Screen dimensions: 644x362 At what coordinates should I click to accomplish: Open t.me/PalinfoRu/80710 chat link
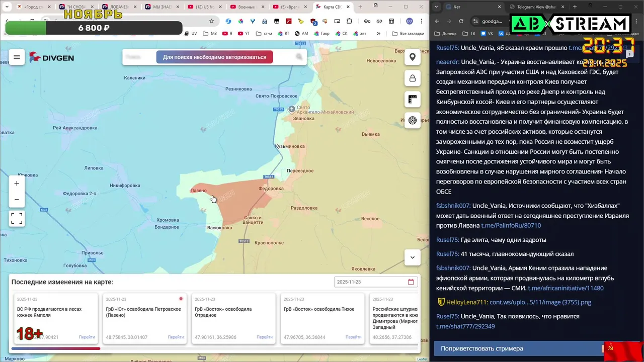point(511,226)
